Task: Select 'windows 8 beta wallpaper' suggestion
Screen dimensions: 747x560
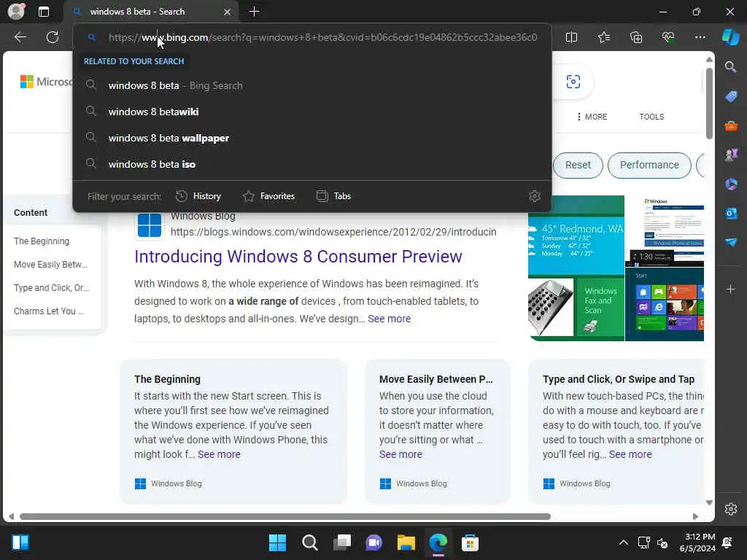Action: pos(312,138)
